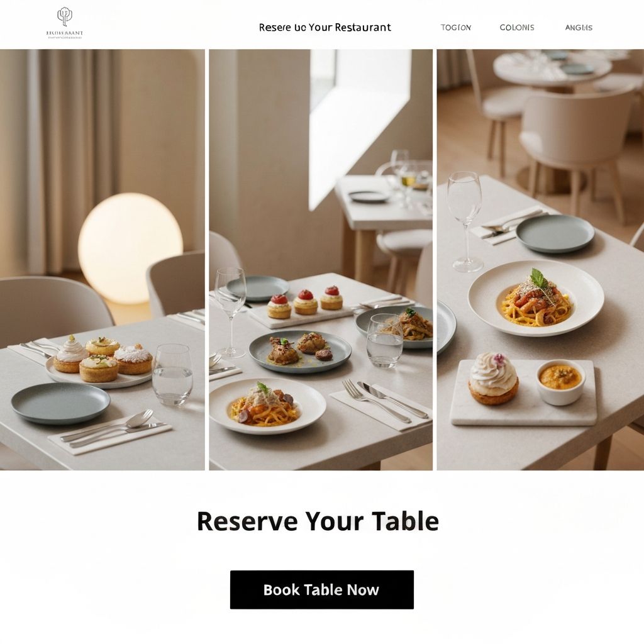This screenshot has width=644, height=644.
Task: Open the right photo with the round table
Action: click(540, 260)
